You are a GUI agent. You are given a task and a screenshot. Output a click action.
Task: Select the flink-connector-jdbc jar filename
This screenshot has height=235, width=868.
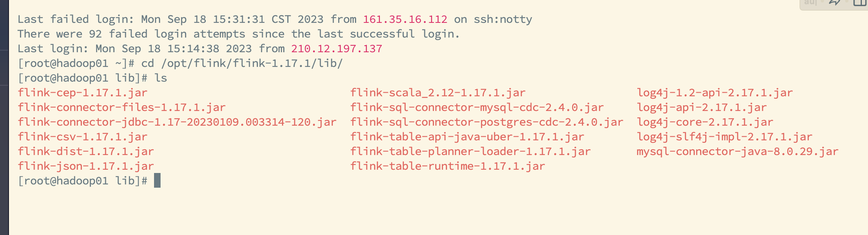[177, 122]
